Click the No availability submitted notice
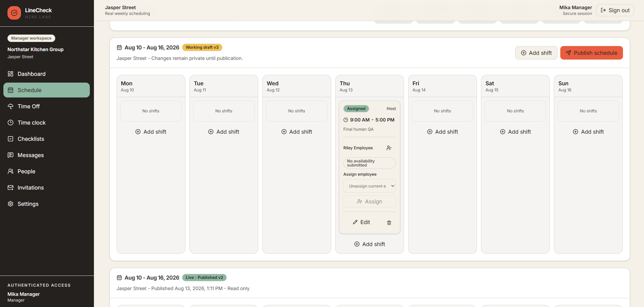The width and height of the screenshot is (644, 307). click(x=369, y=163)
